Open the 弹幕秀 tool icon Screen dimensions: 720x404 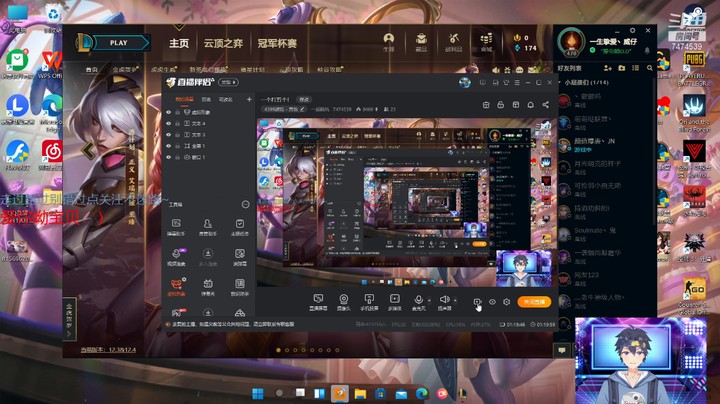tap(208, 287)
